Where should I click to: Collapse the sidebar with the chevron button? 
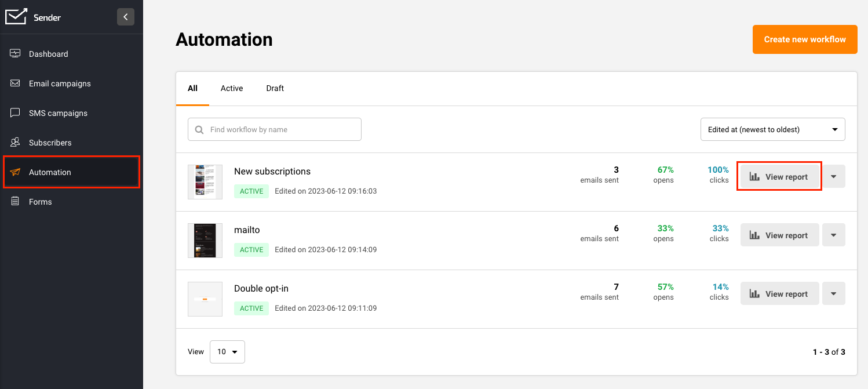[126, 17]
